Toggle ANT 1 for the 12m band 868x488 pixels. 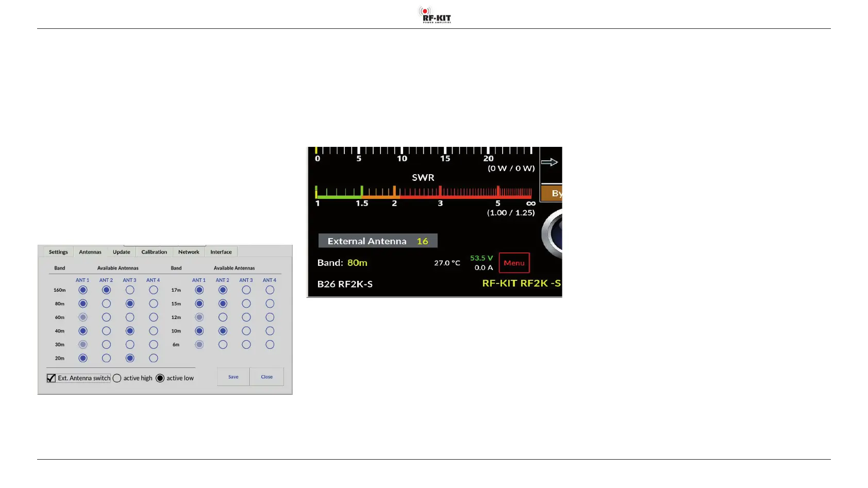coord(199,317)
